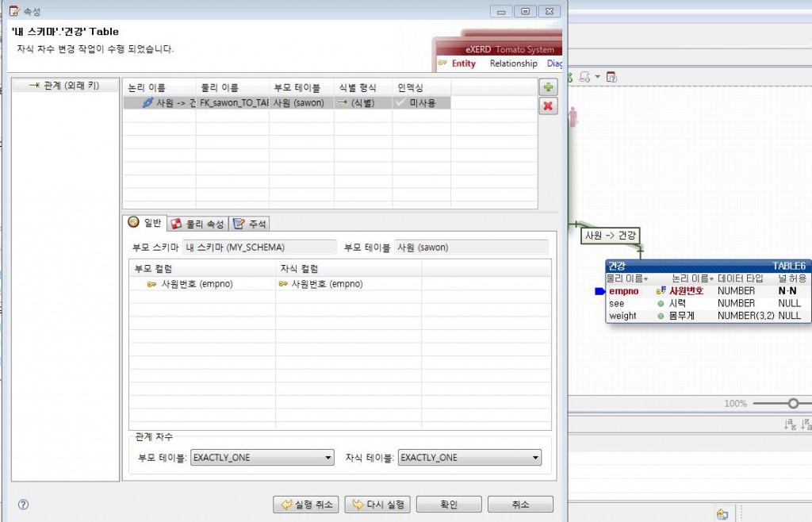The width and height of the screenshot is (812, 522).
Task: Cancel the dialog with 취소 button
Action: (x=520, y=505)
